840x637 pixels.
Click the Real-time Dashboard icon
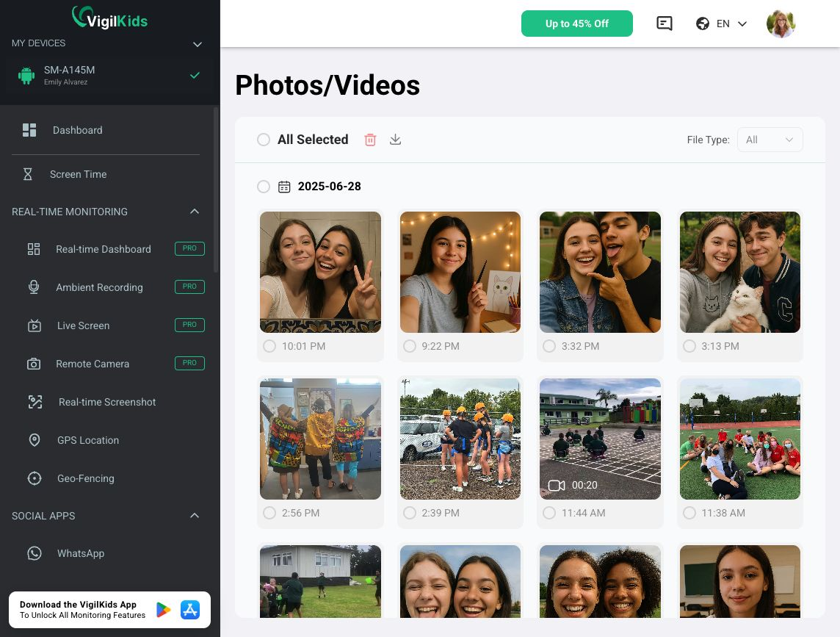(34, 249)
